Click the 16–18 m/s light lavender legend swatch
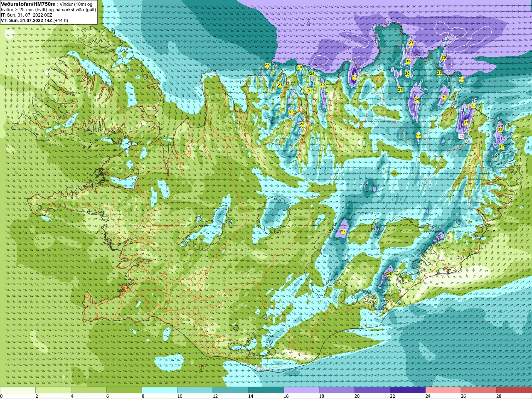This screenshot has width=532, height=399. [x=301, y=390]
